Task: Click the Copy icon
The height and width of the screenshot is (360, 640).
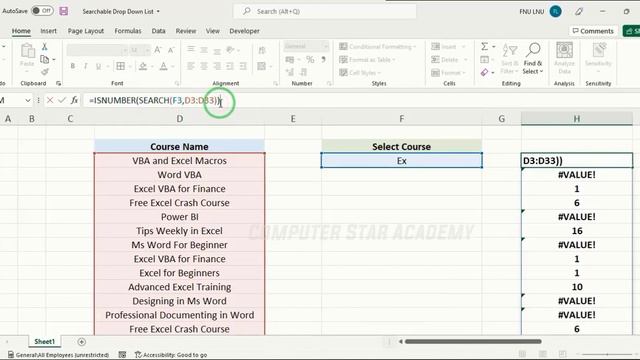Action: pyautogui.click(x=44, y=60)
